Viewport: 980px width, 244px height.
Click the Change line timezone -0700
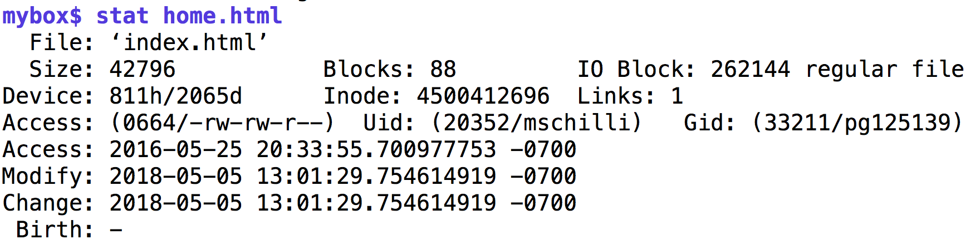coord(543,203)
